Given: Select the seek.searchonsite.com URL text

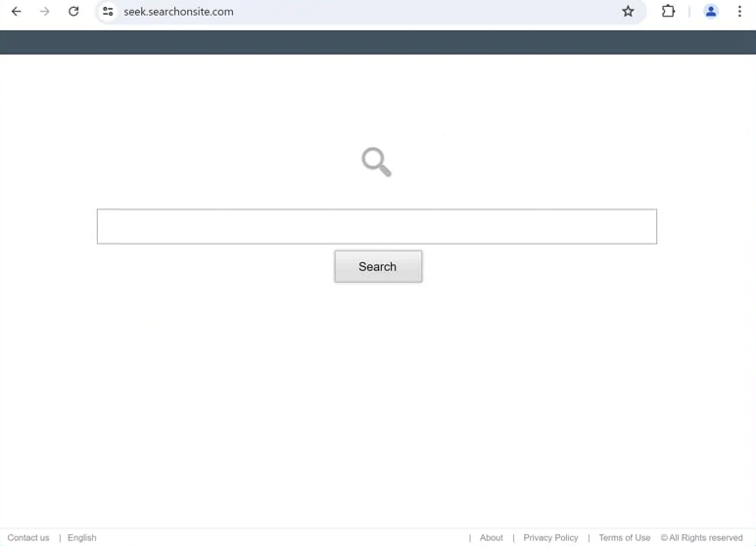Looking at the screenshot, I should coord(178,12).
